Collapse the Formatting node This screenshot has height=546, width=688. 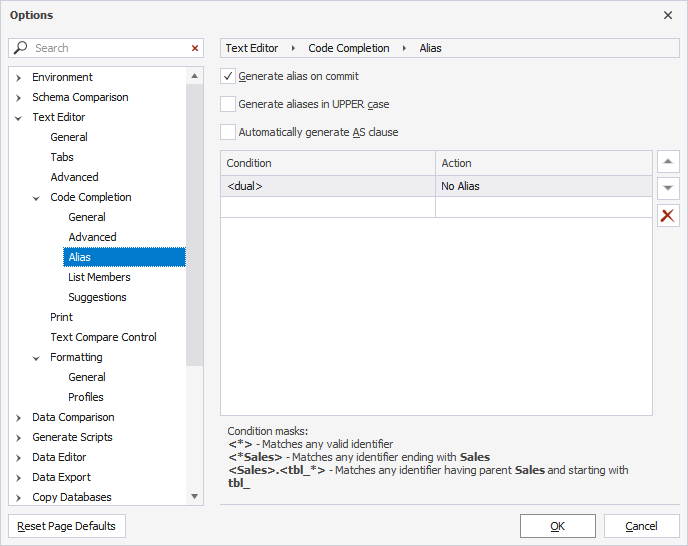tap(36, 358)
